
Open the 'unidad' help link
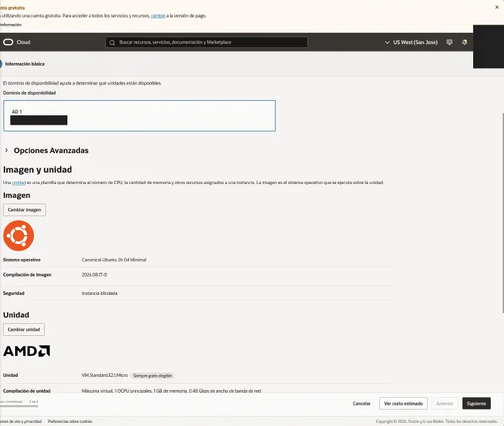click(19, 183)
